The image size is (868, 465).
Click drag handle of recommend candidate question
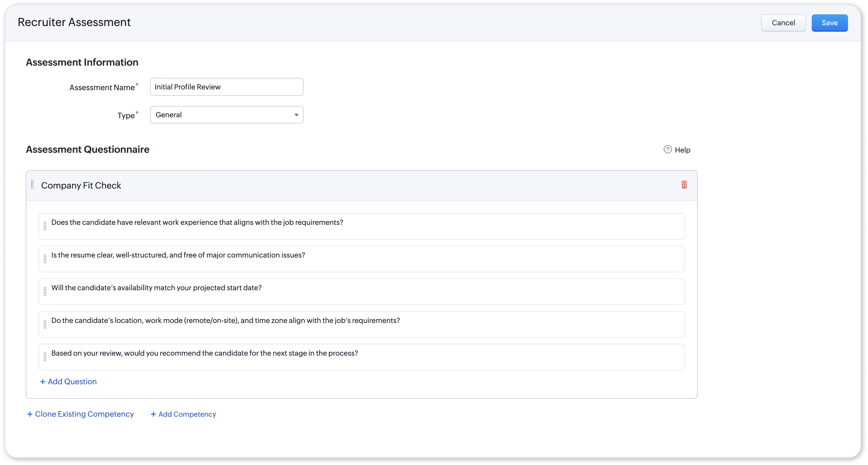pos(45,357)
